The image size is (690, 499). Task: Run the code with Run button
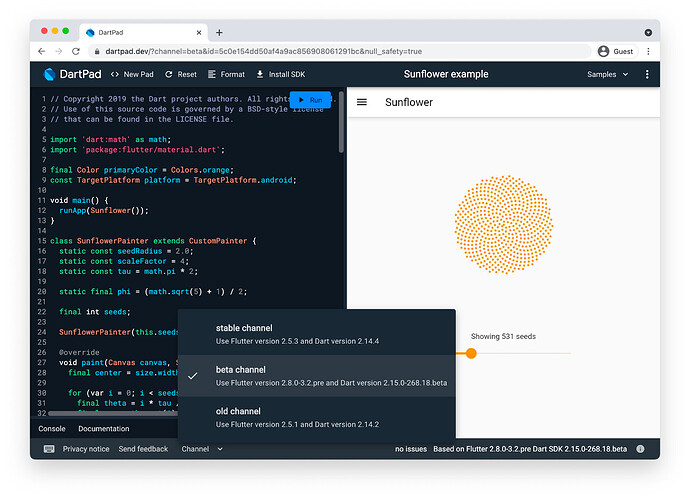(x=310, y=100)
